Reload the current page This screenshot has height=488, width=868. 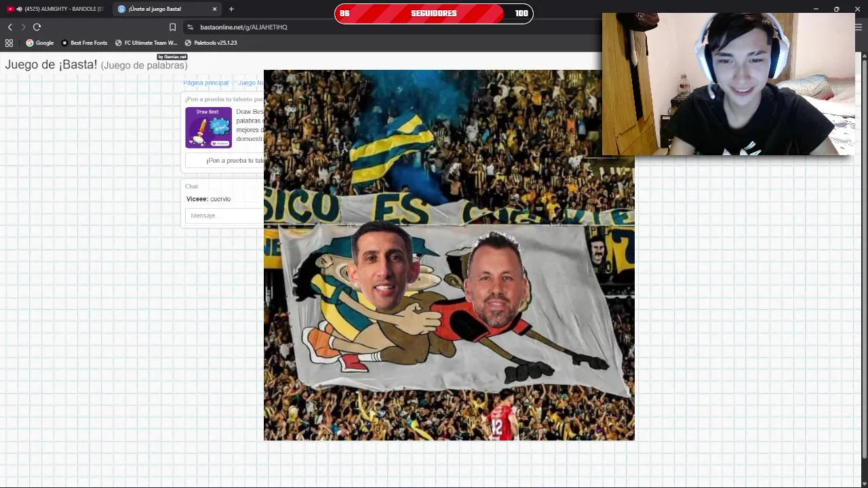point(37,27)
